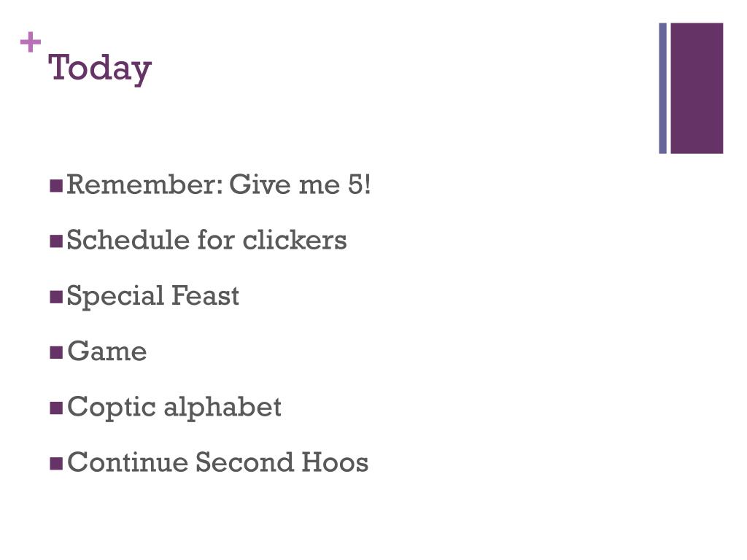The height and width of the screenshot is (560, 747).
Task: Click the large purple rectangle
Action: (x=697, y=88)
